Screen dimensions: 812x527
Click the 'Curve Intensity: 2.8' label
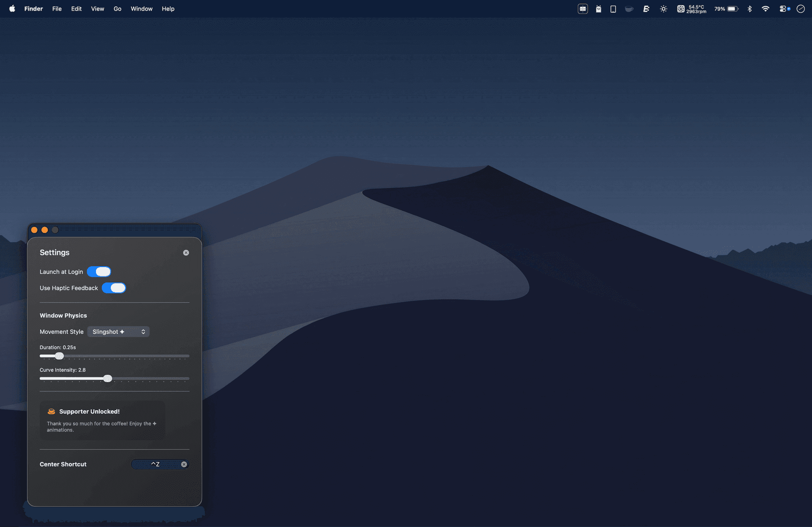[x=63, y=370]
